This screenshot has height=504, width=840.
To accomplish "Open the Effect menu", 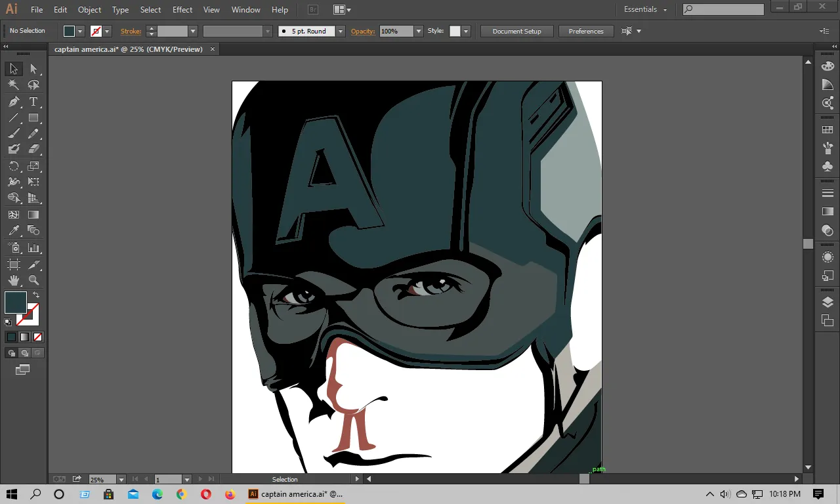I will coord(182,10).
